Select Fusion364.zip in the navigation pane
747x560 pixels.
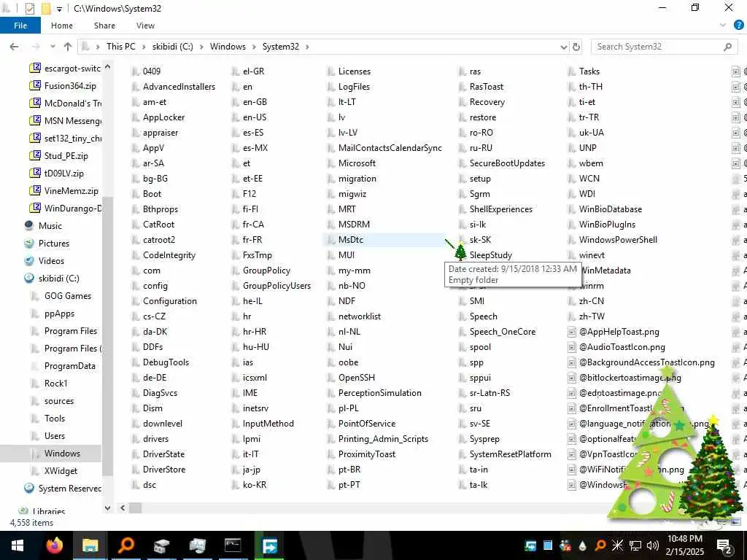[x=70, y=86]
